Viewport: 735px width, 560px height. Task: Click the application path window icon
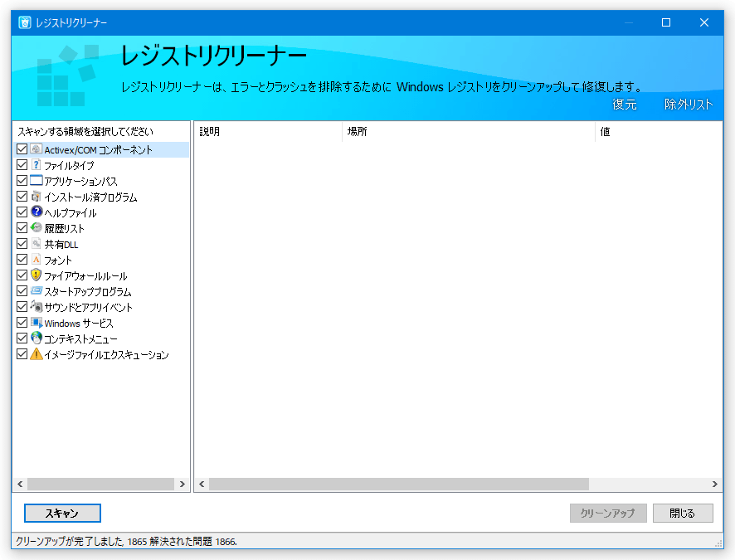click(37, 180)
